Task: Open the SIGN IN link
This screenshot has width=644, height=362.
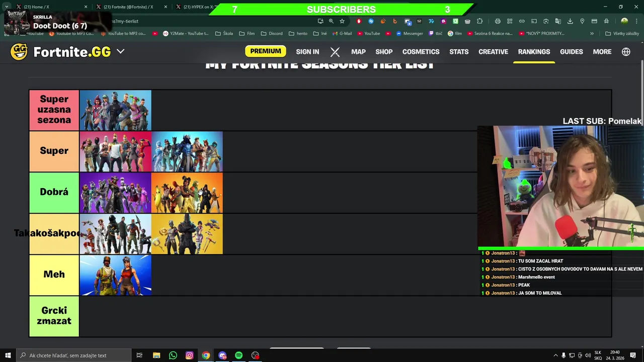Action: tap(307, 52)
